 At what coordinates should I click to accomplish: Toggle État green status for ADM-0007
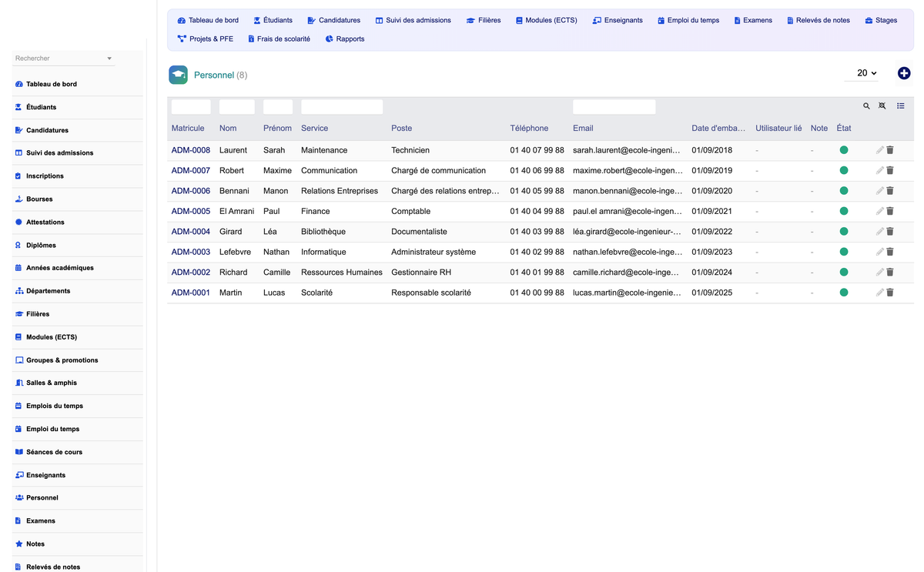tap(844, 170)
